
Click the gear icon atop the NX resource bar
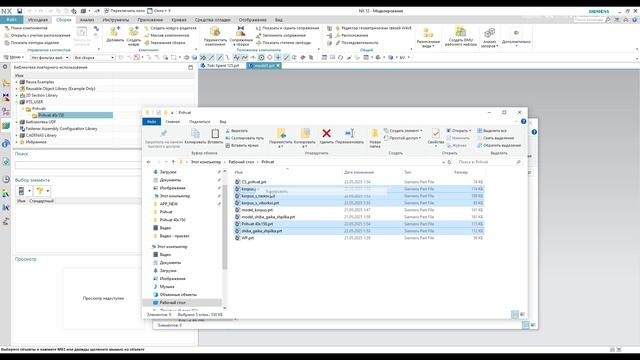pyautogui.click(x=5, y=67)
